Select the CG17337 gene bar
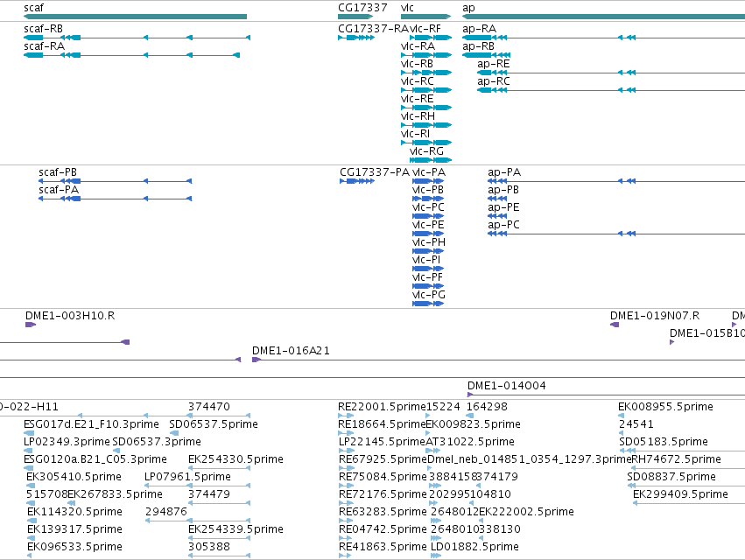Viewport: 745px width, 560px height. click(x=355, y=17)
